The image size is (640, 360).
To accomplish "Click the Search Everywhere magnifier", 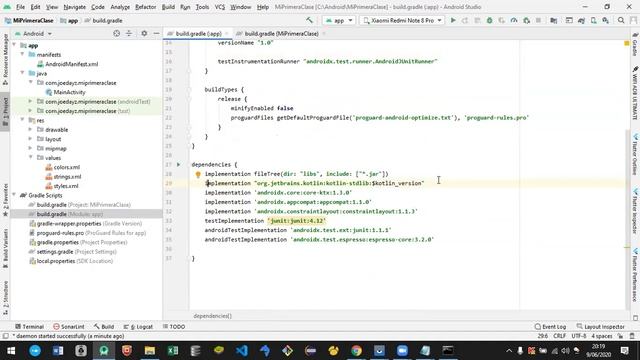I will pos(621,20).
